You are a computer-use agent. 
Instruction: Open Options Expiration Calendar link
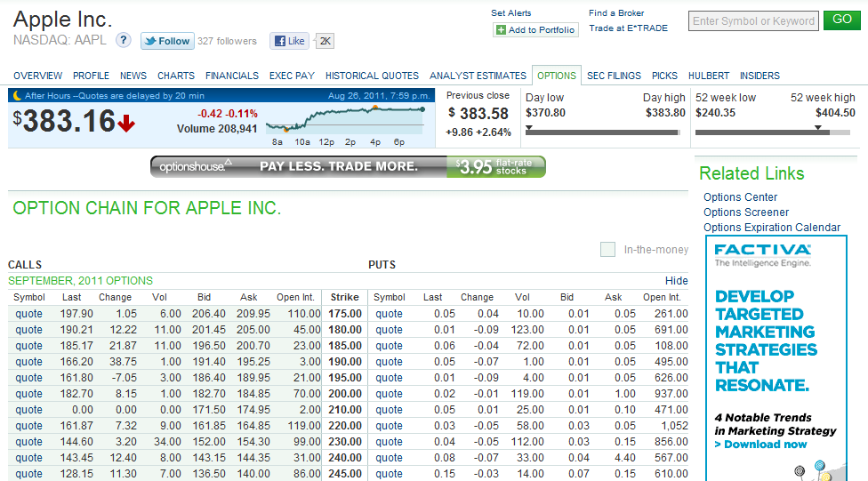click(772, 228)
